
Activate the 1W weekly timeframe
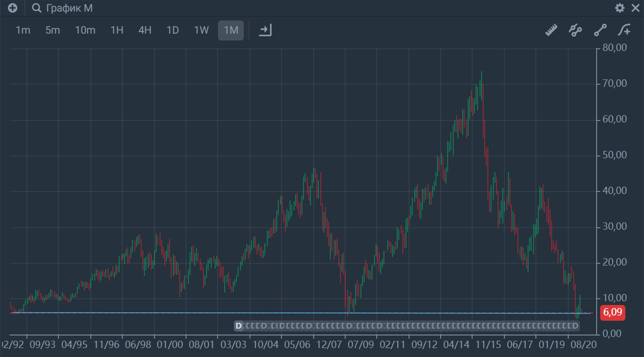[x=201, y=30]
